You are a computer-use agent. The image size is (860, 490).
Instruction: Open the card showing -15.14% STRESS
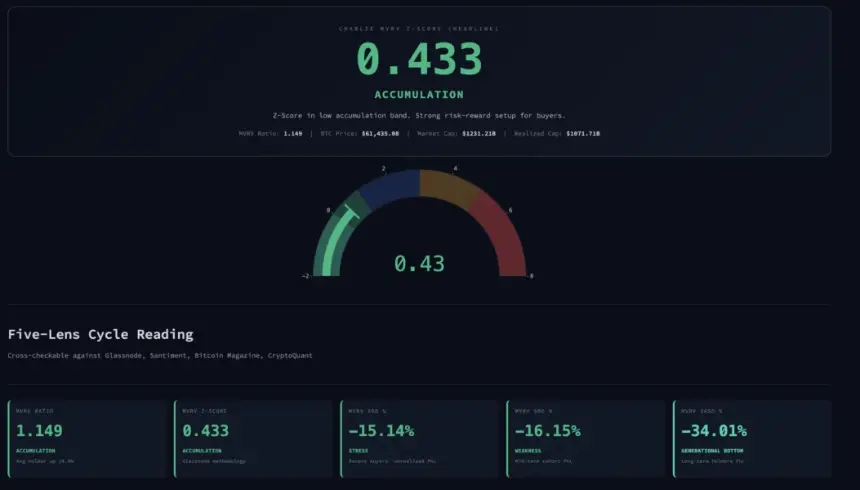[x=420, y=439]
